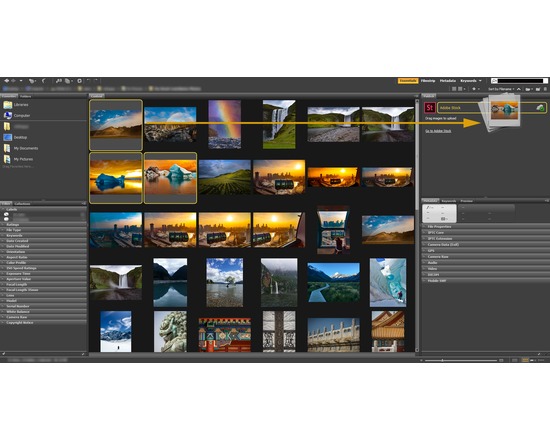Click the Go forward arrow in toolbar
This screenshot has width=550, height=440.
(14, 81)
